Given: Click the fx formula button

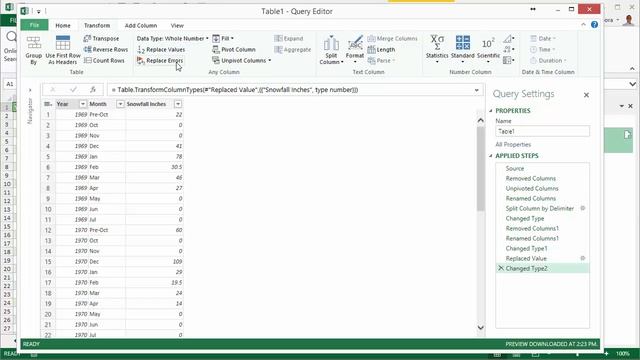Looking at the screenshot, I should pos(93,89).
